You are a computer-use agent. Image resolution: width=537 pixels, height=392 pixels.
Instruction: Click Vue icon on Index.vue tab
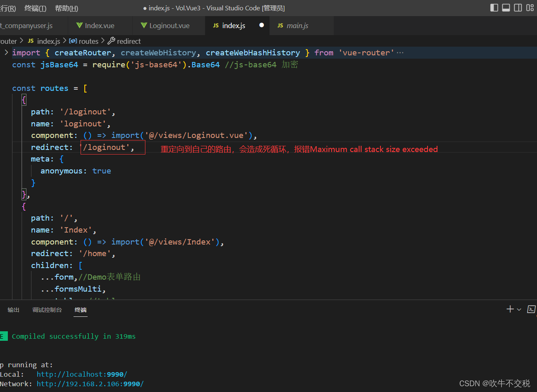coord(79,26)
